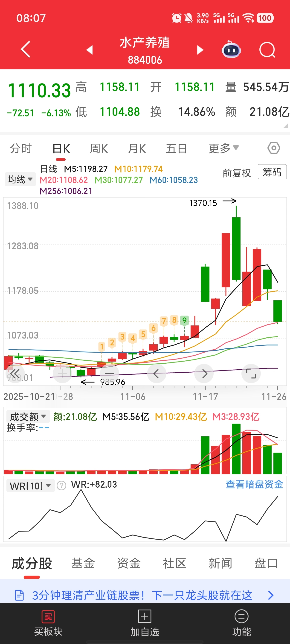Open 均线 indicator dropdown

coord(20,179)
